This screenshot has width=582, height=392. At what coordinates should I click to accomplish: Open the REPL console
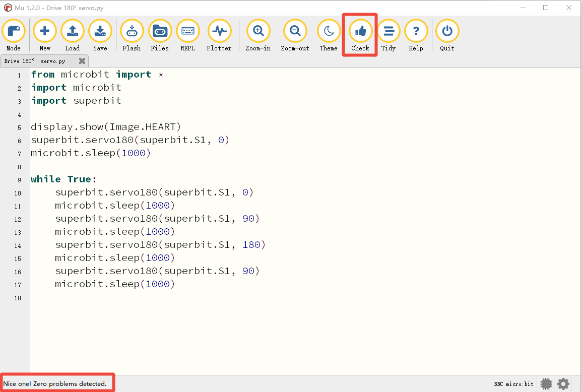[188, 36]
